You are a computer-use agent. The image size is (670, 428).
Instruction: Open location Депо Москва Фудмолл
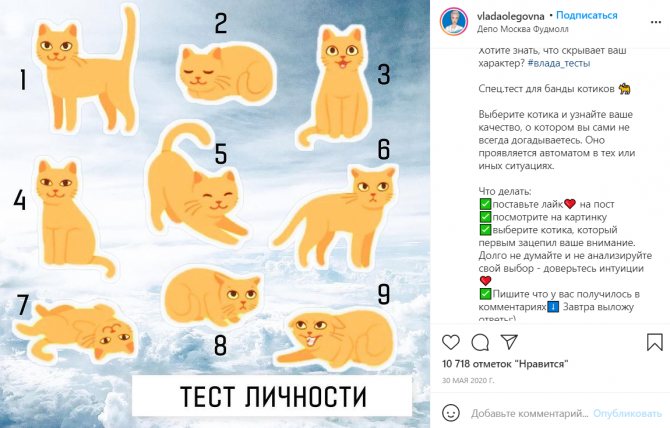tap(523, 29)
